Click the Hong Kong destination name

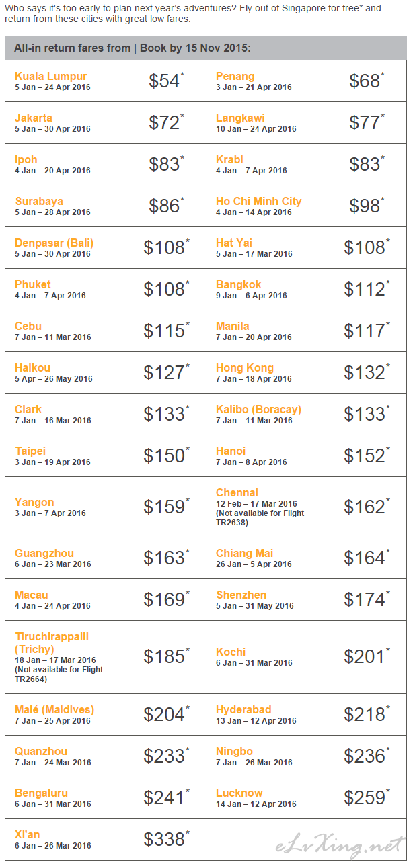[244, 367]
